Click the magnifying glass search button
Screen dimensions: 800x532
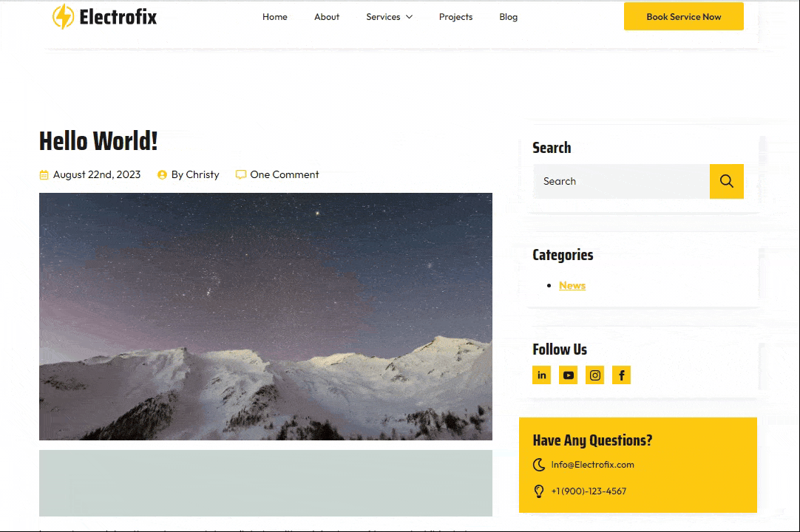point(726,181)
